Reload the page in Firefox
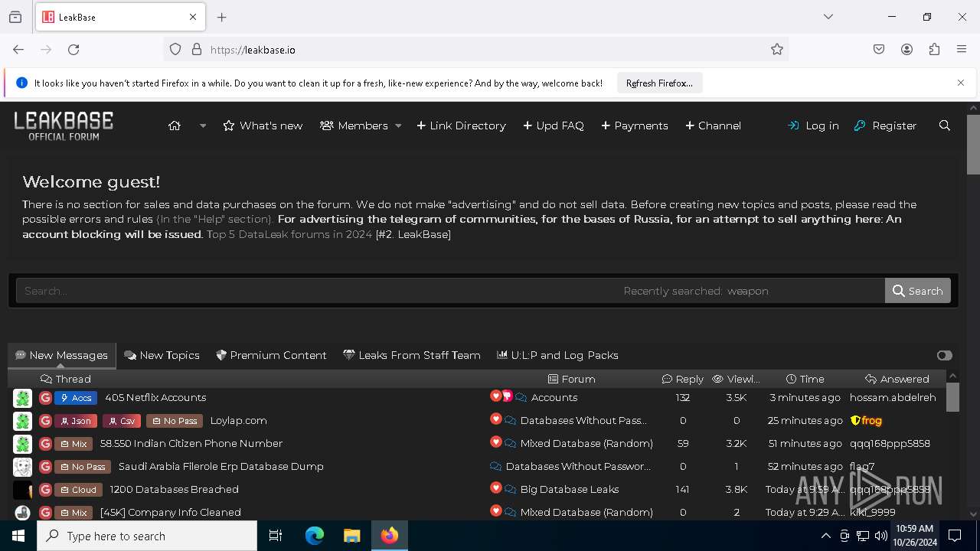980x551 pixels. (x=73, y=50)
